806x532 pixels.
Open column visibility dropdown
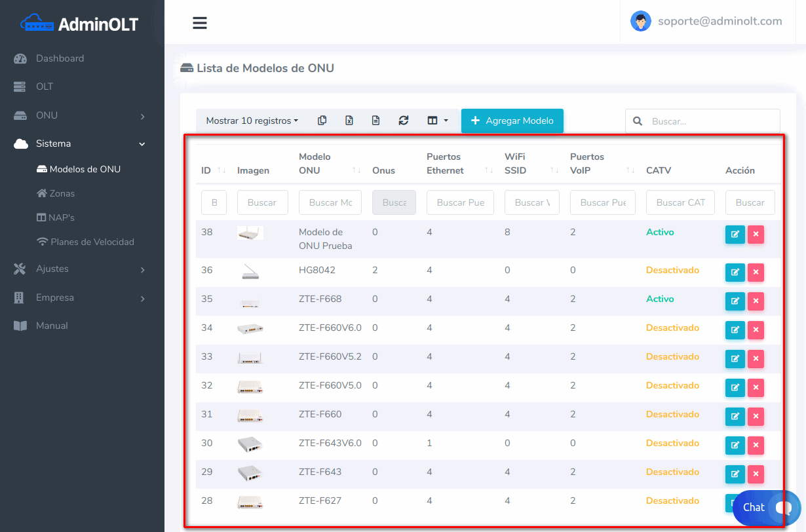click(437, 121)
